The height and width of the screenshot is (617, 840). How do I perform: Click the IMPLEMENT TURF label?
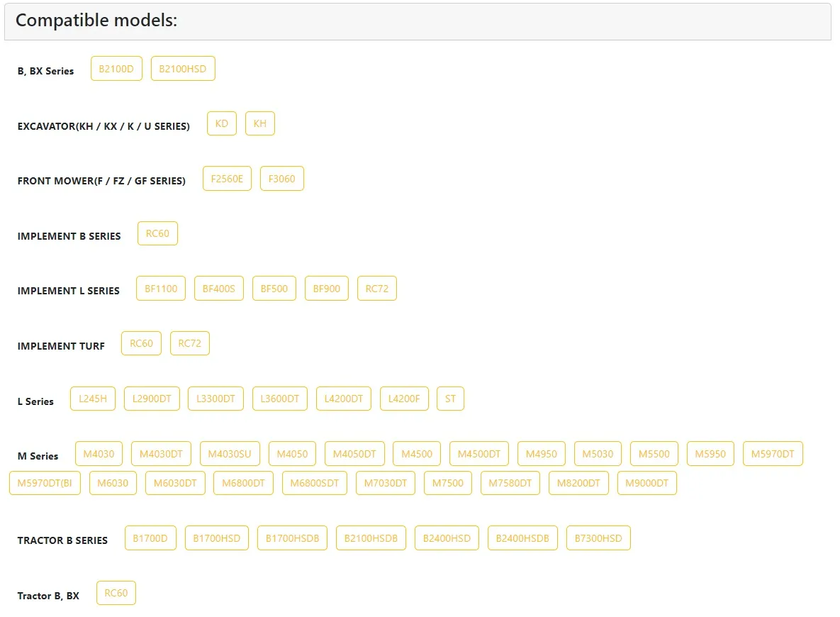click(x=61, y=346)
